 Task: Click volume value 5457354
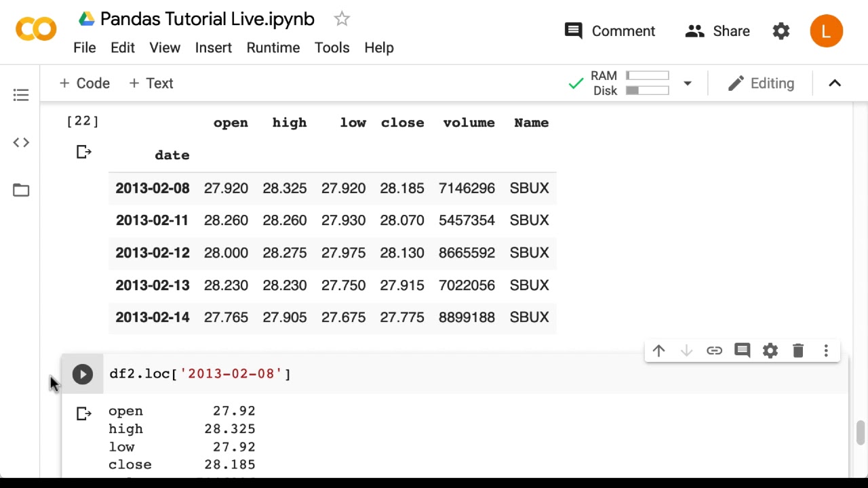[467, 220]
